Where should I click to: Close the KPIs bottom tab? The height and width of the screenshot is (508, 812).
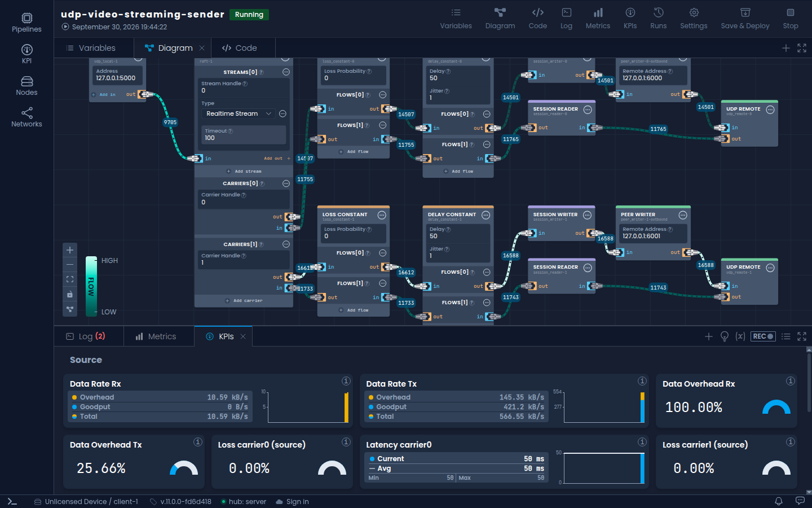243,336
